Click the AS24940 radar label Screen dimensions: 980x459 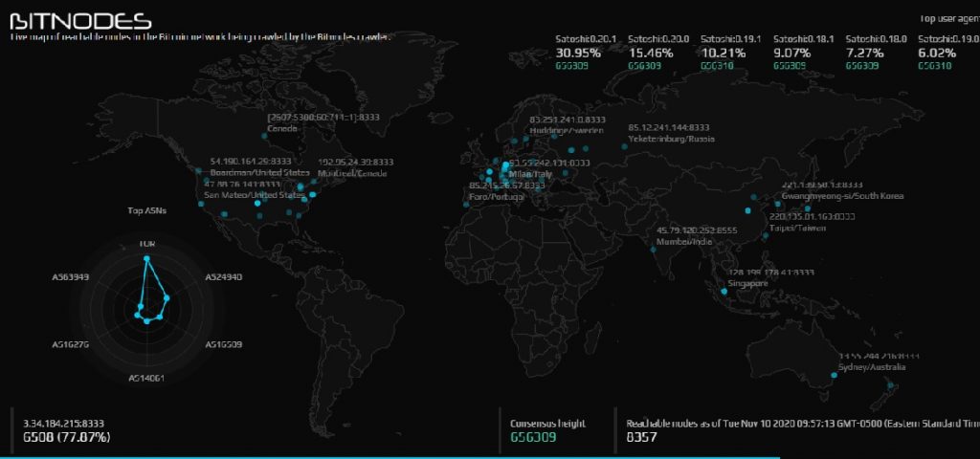223,276
